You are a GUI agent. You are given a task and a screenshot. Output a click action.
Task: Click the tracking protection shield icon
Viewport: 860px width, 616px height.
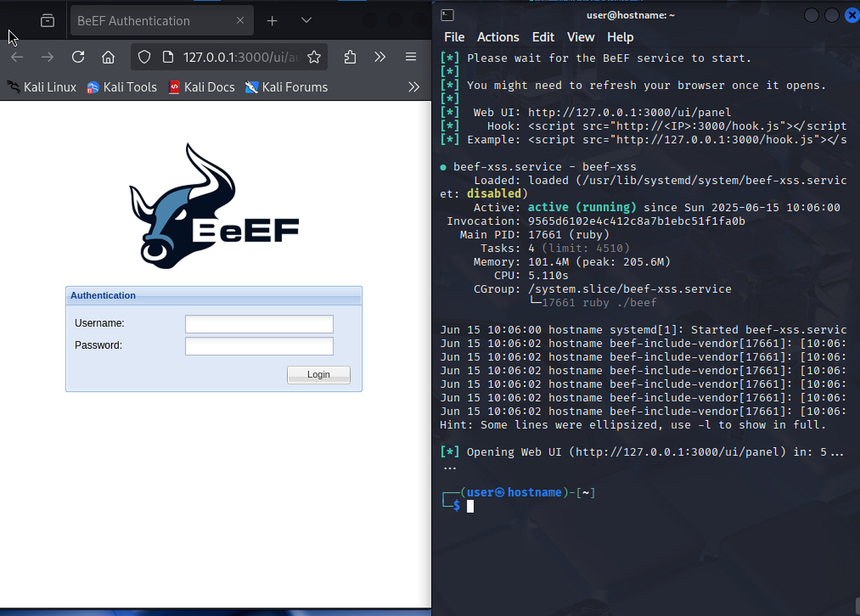coord(144,57)
